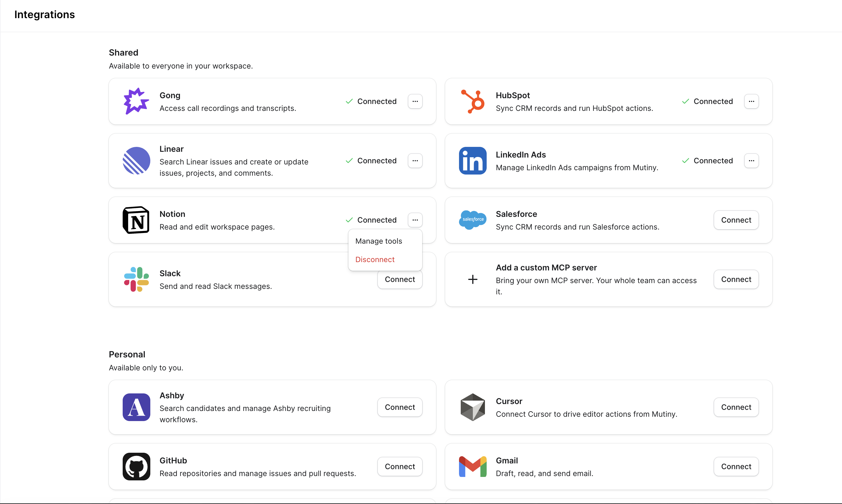Click the HubSpot Connected status
The width and height of the screenshot is (842, 504).
(x=707, y=101)
